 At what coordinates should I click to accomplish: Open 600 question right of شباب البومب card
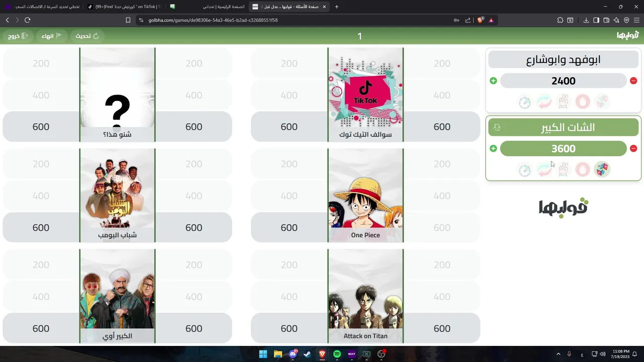[x=194, y=227]
